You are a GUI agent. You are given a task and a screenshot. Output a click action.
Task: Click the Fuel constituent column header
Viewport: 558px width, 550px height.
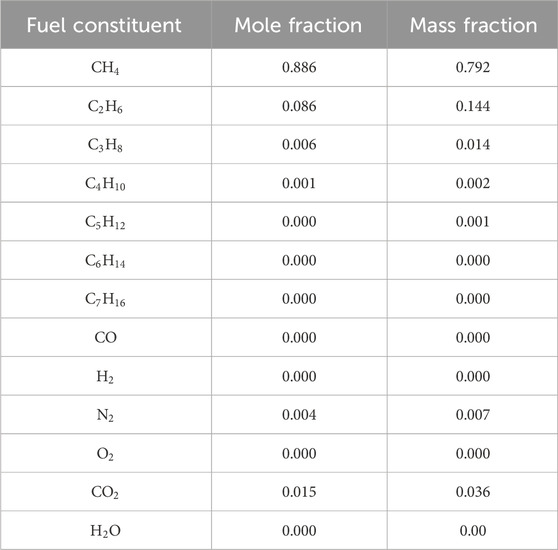104,25
